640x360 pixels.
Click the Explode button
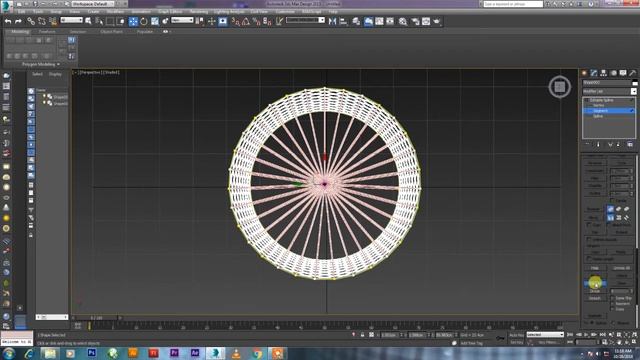[595, 316]
